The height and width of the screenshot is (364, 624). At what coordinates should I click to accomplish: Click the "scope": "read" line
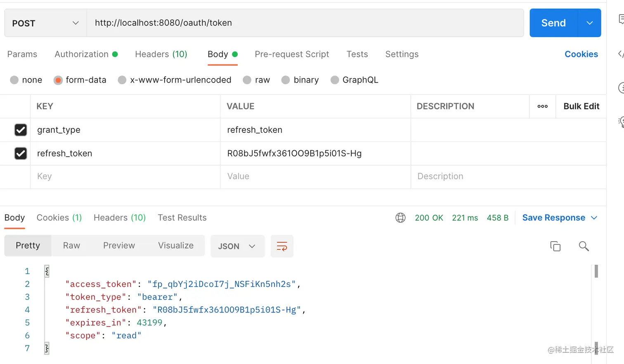coord(103,336)
